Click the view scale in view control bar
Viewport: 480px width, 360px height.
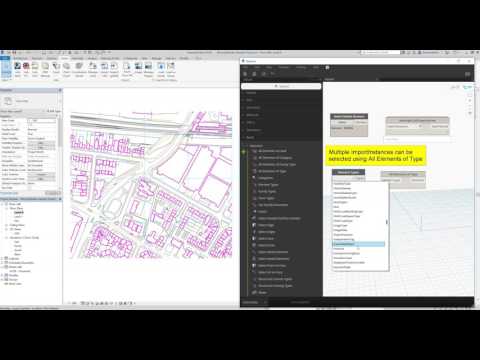(x=74, y=303)
